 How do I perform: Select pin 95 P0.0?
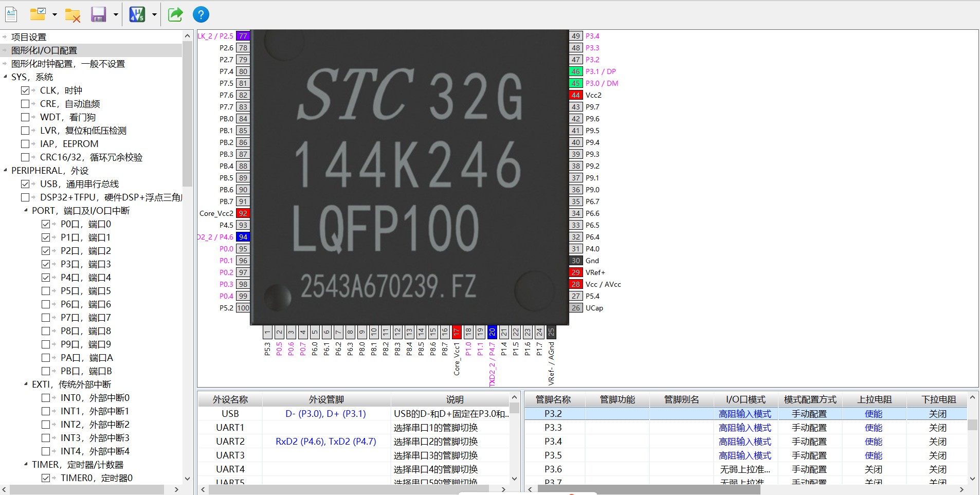(x=243, y=249)
